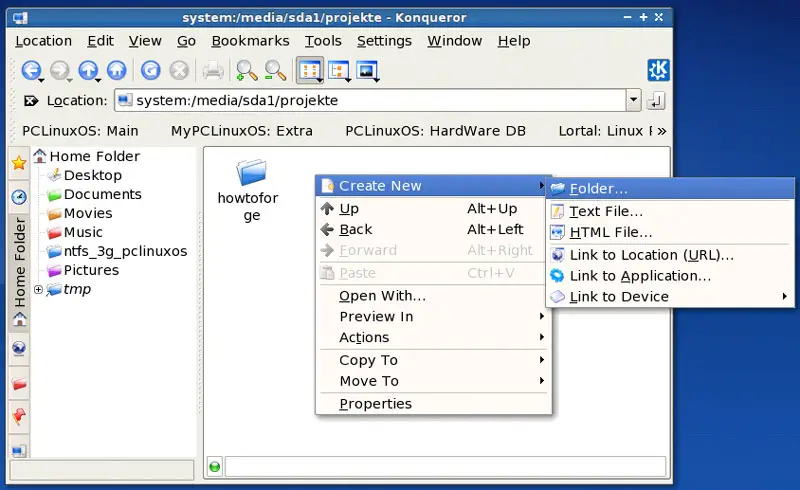Select ntfs_3g_pclinuxos in folder tree
The width and height of the screenshot is (800, 490).
click(125, 251)
